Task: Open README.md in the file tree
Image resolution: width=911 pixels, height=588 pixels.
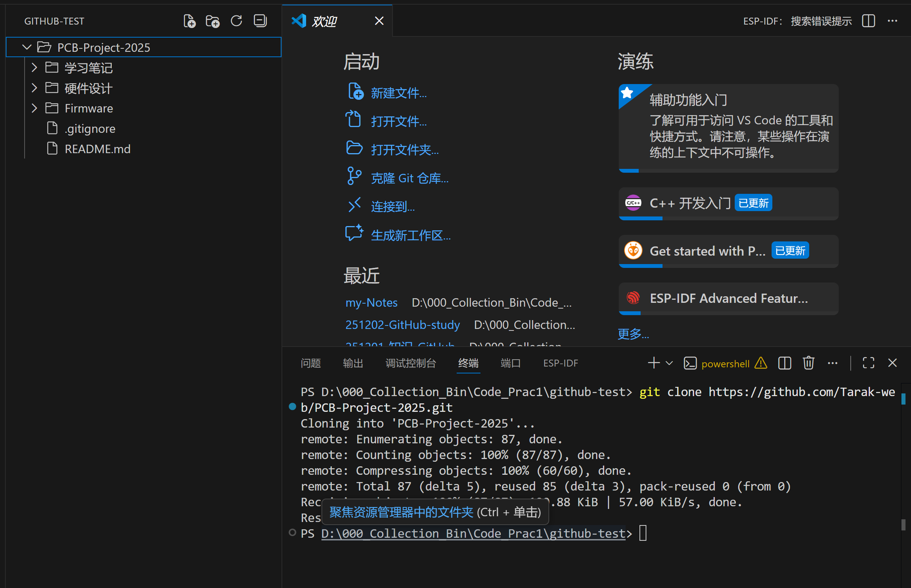Action: pyautogui.click(x=97, y=149)
